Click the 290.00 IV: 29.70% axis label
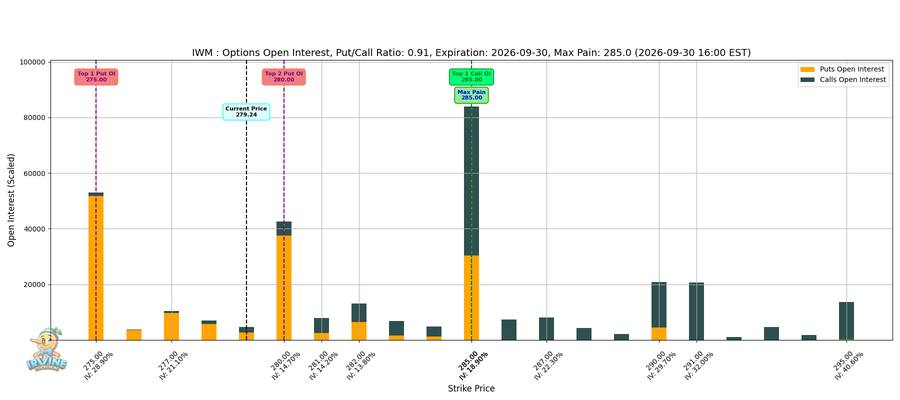The height and width of the screenshot is (400, 900). (x=662, y=364)
